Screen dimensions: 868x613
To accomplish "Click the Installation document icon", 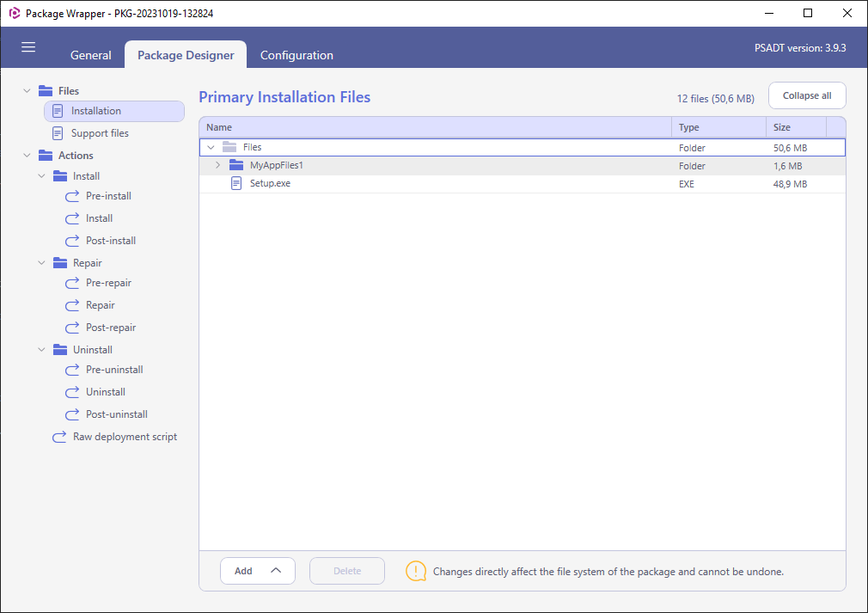I will click(58, 111).
